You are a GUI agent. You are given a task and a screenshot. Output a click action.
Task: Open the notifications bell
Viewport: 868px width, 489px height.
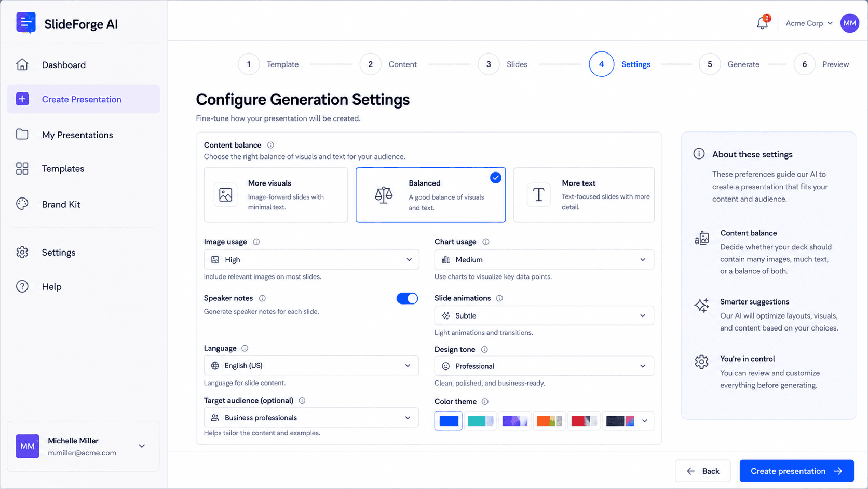763,23
